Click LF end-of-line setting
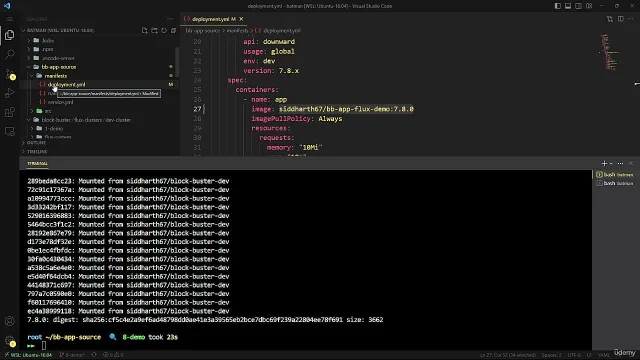 (x=589, y=355)
